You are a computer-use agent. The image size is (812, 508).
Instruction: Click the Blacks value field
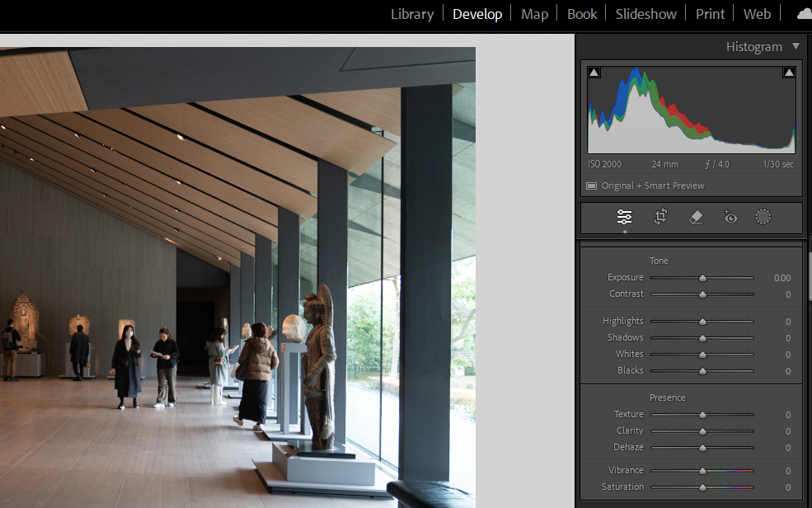point(787,371)
